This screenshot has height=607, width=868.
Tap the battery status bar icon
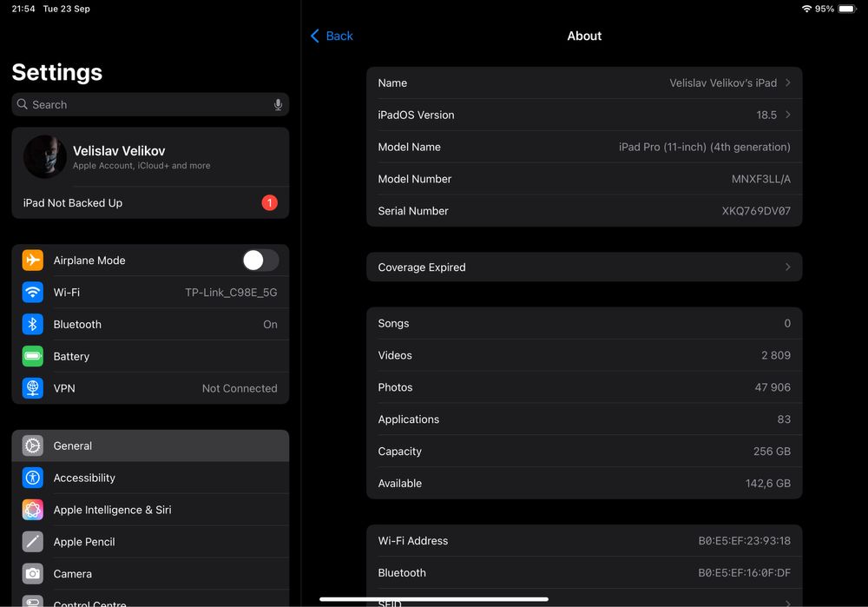(847, 9)
